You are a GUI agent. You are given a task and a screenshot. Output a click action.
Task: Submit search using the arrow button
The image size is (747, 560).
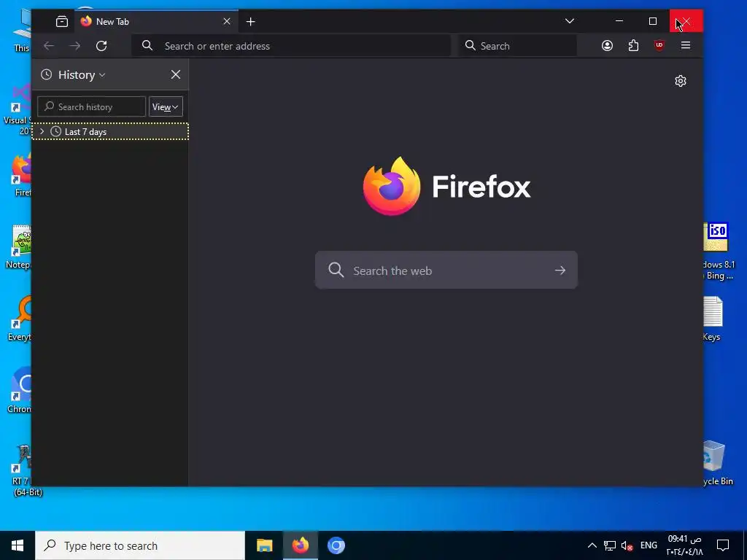tap(560, 271)
